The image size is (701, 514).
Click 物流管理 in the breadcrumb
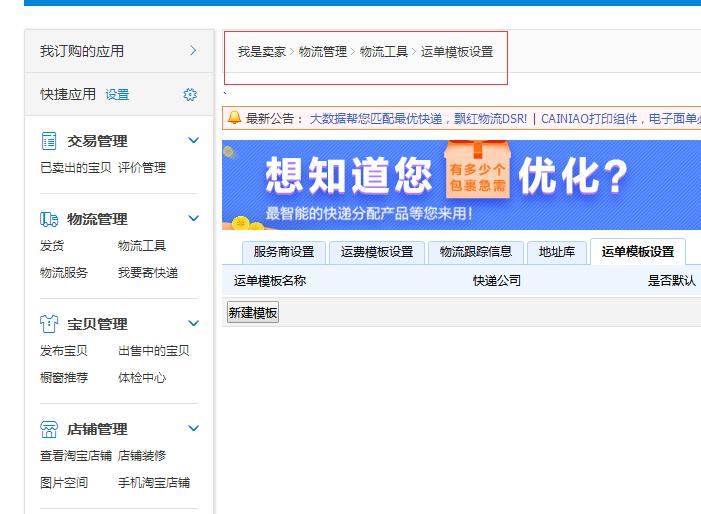click(x=323, y=52)
